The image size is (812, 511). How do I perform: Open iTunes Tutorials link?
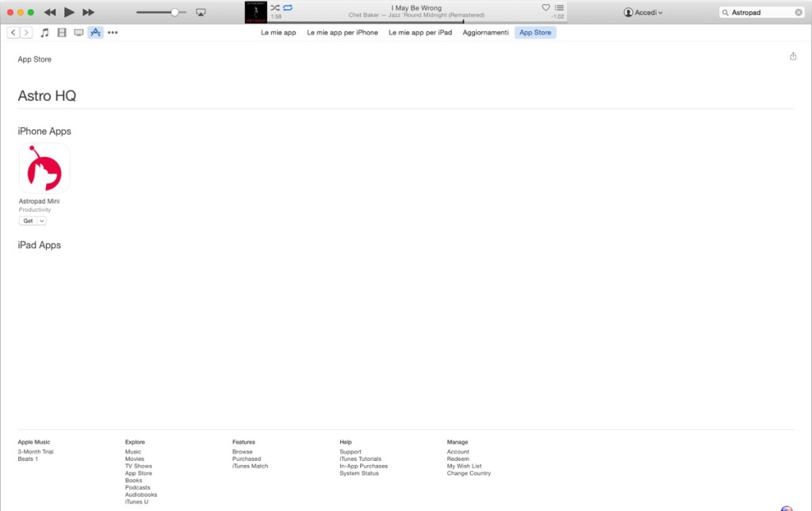click(x=361, y=459)
